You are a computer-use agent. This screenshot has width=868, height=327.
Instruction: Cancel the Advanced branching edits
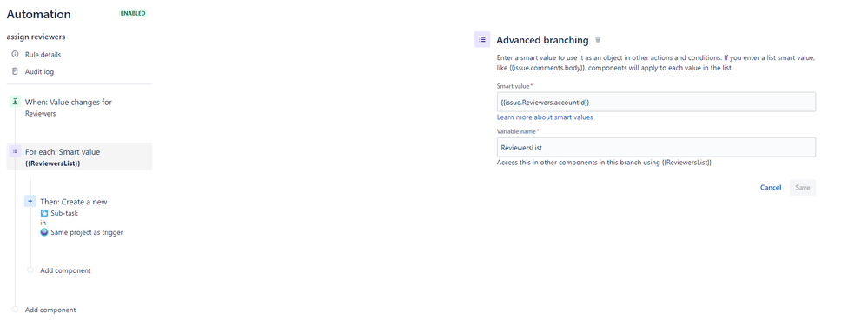(x=771, y=187)
